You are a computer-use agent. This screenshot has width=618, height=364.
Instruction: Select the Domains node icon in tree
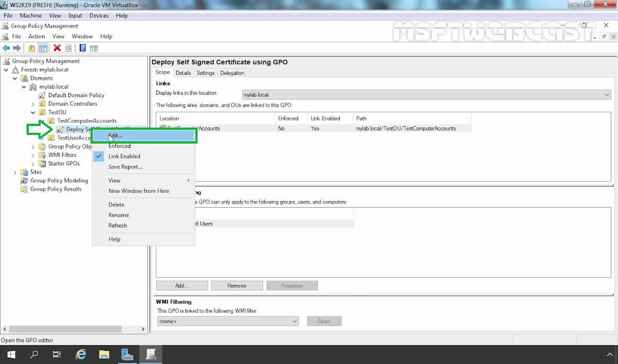coord(24,78)
